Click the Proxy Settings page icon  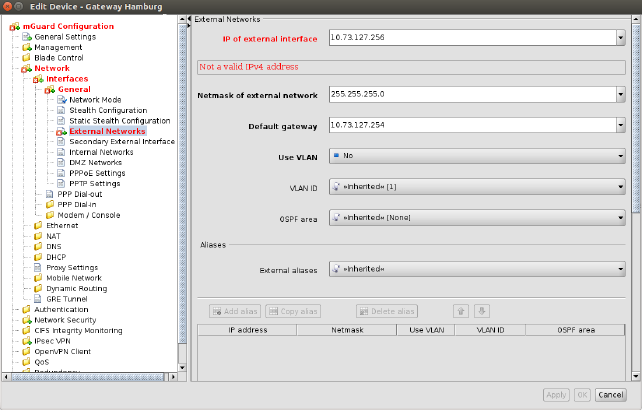tap(38, 267)
